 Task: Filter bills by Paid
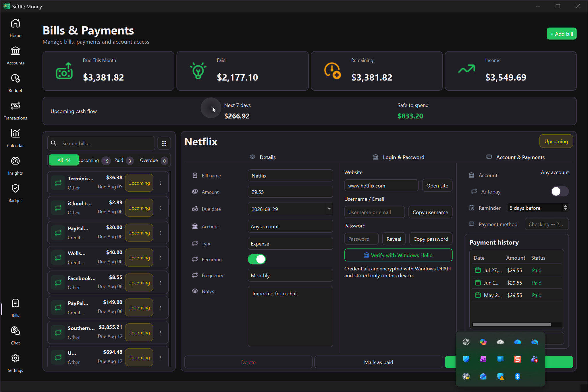[x=124, y=160]
